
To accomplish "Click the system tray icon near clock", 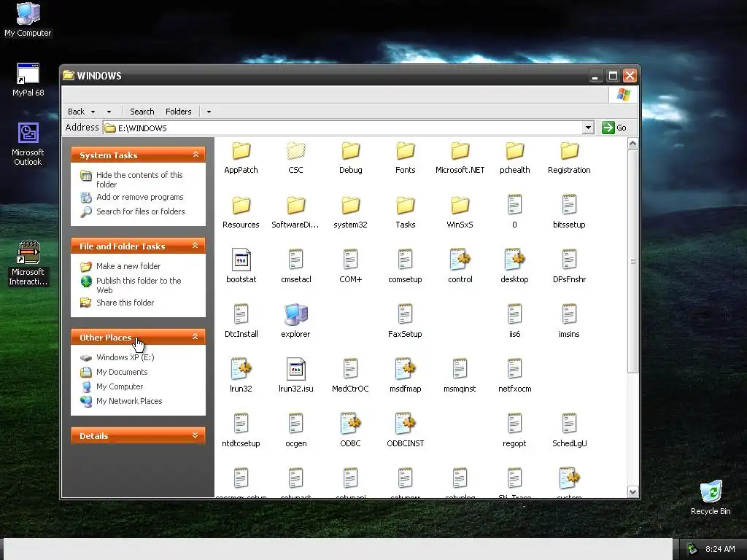I will 692,549.
